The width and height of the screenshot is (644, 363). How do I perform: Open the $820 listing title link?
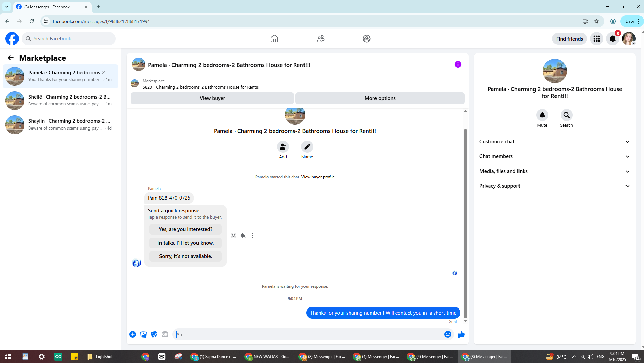point(201,87)
